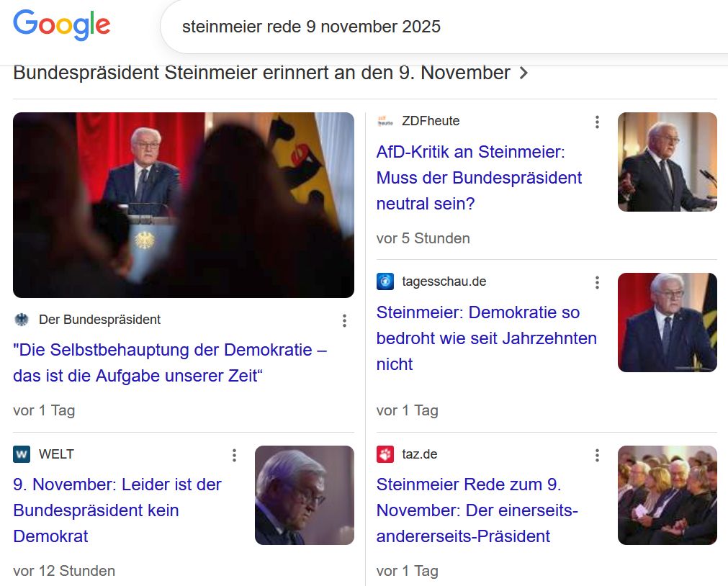
Task: Click the Google logo
Action: pyautogui.click(x=61, y=26)
